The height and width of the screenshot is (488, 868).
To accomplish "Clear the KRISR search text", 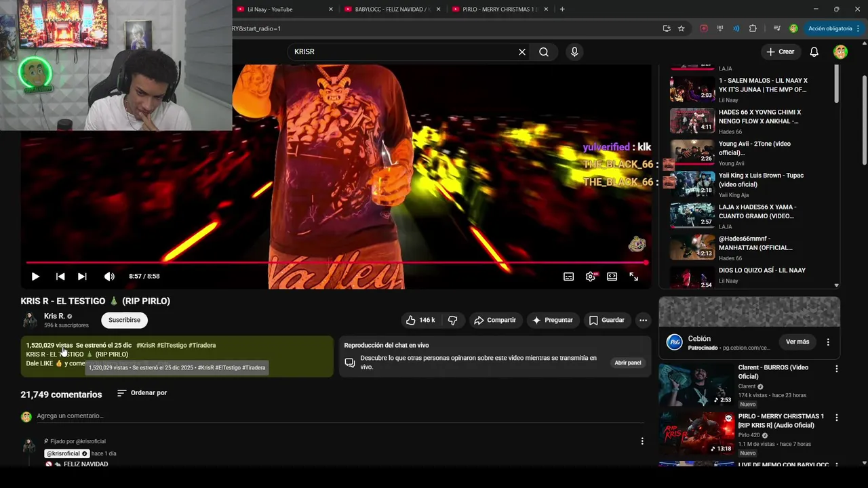I will 522,52.
